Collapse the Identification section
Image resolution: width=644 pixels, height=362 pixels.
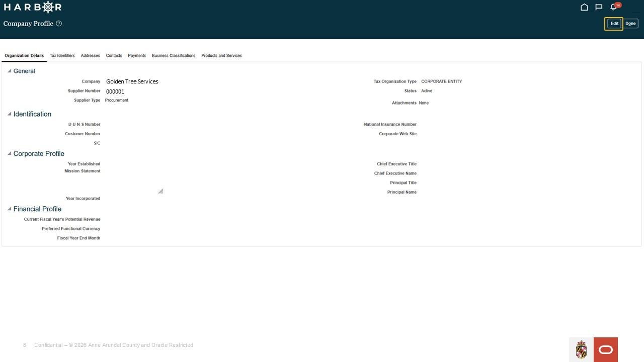click(9, 114)
